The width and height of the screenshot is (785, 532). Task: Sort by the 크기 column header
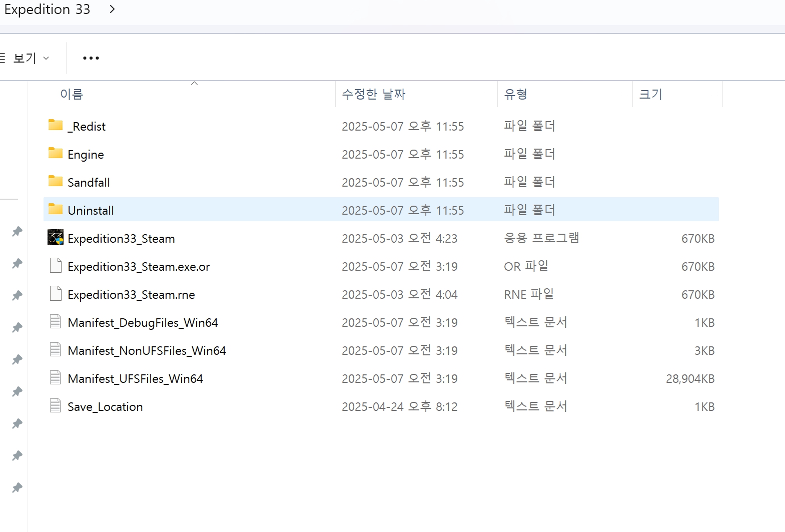coord(651,94)
